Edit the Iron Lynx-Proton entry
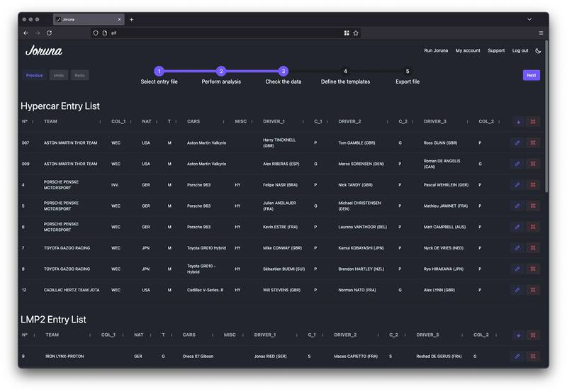The image size is (567, 392). coord(517,357)
